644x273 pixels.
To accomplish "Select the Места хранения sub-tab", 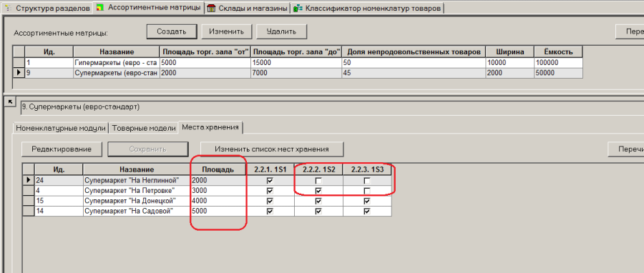I will point(210,127).
